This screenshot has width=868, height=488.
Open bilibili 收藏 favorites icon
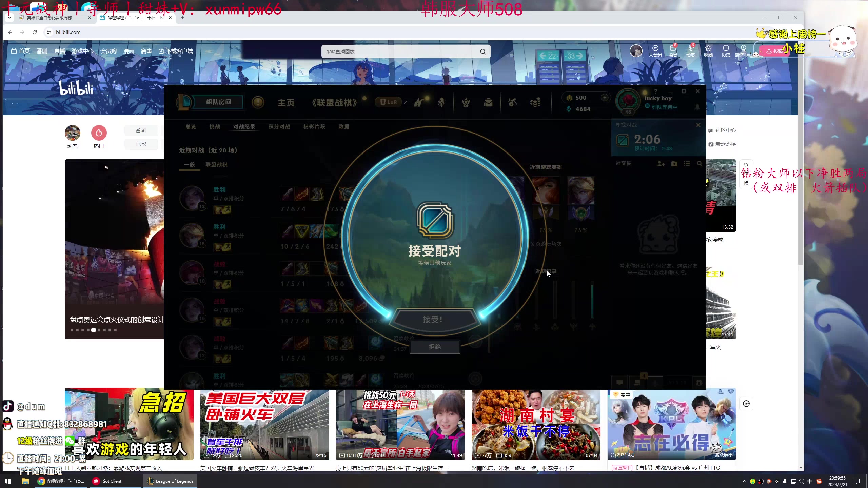pyautogui.click(x=708, y=51)
